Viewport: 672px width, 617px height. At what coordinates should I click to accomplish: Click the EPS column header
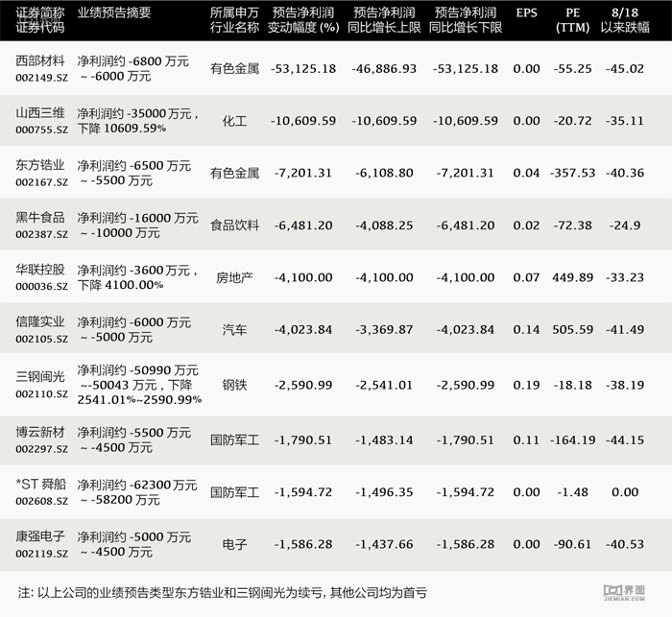[x=526, y=12]
